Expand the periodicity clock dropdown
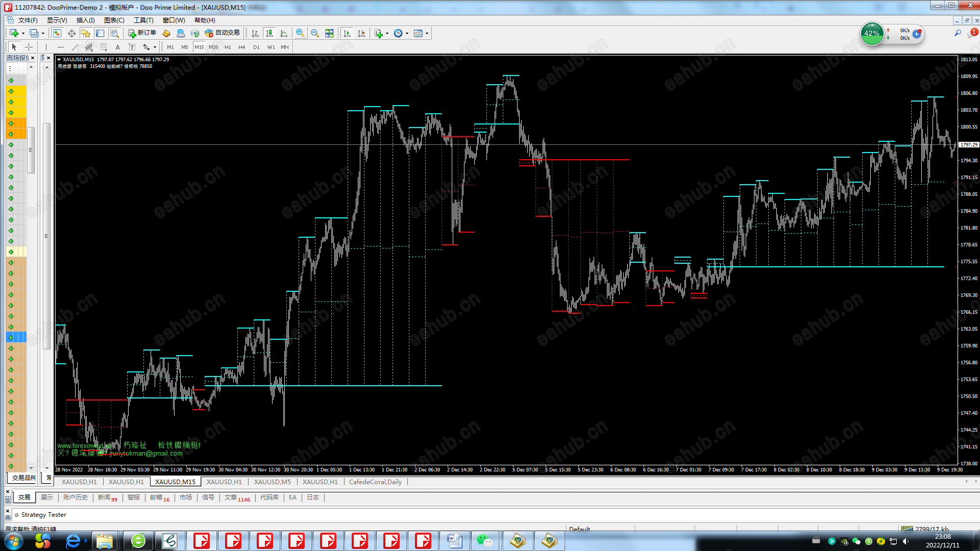The image size is (980, 551). click(x=407, y=33)
